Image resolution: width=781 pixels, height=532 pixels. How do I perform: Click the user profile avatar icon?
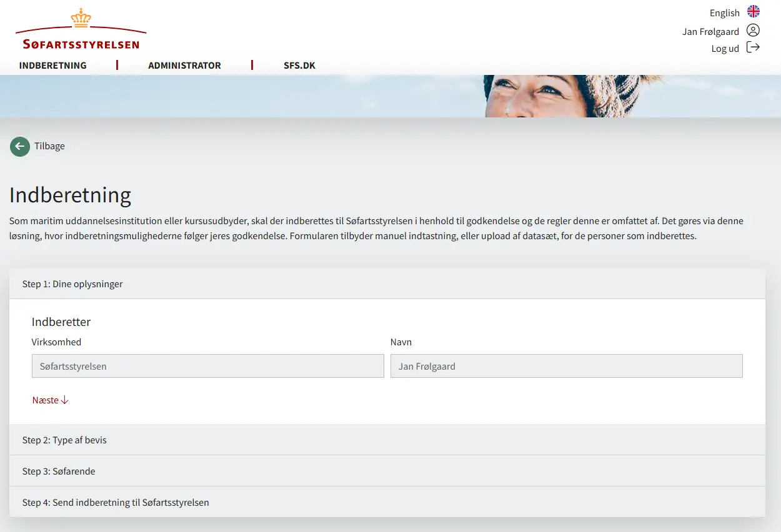753,31
